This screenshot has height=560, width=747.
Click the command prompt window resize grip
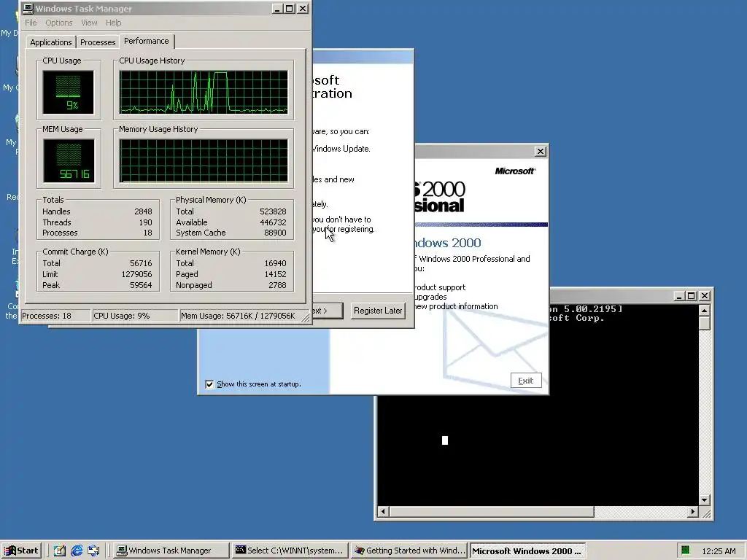706,513
